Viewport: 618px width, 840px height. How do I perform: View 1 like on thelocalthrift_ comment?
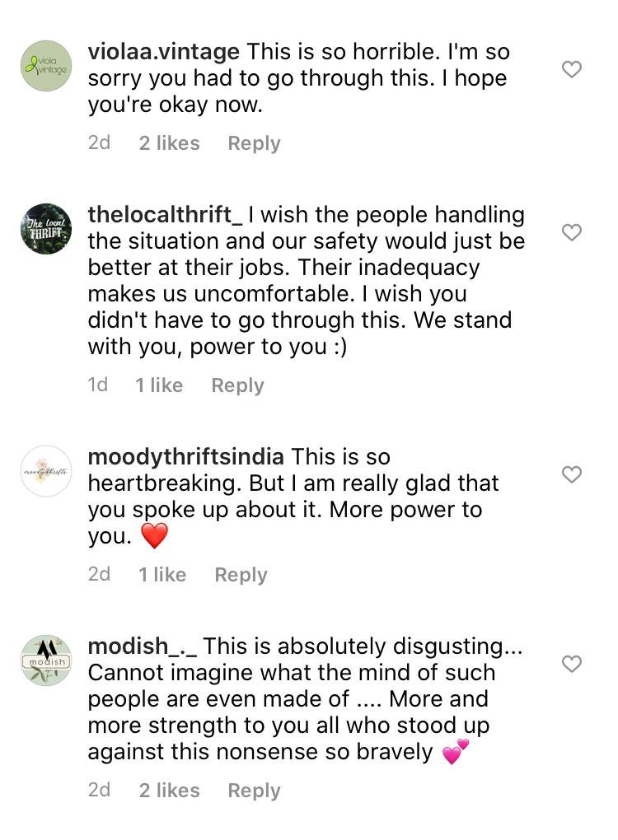point(159,385)
